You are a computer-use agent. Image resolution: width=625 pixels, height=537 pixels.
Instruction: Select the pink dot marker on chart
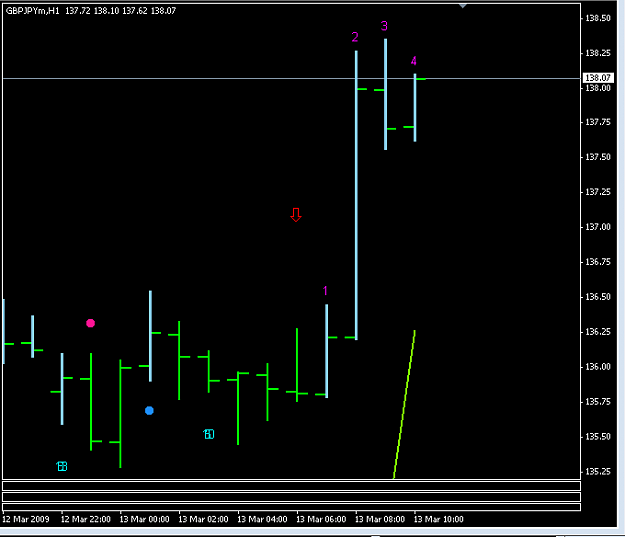(90, 323)
